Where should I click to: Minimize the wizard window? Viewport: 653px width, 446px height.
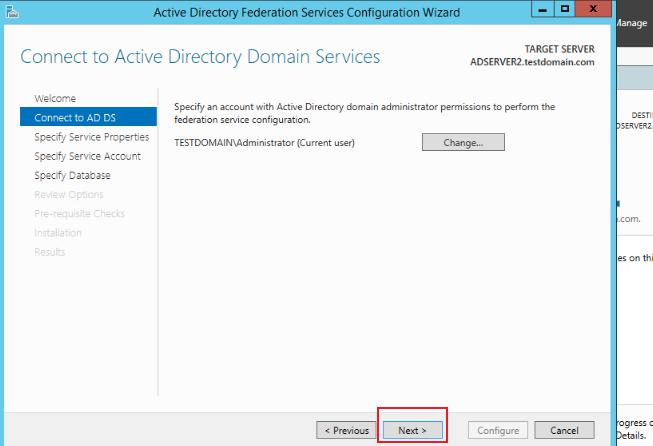pyautogui.click(x=543, y=9)
